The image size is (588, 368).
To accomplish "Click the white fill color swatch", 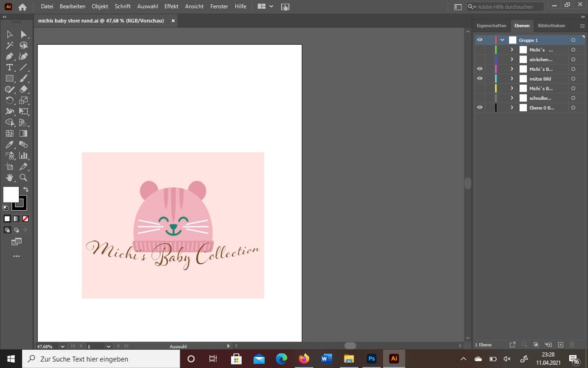I will tap(11, 194).
